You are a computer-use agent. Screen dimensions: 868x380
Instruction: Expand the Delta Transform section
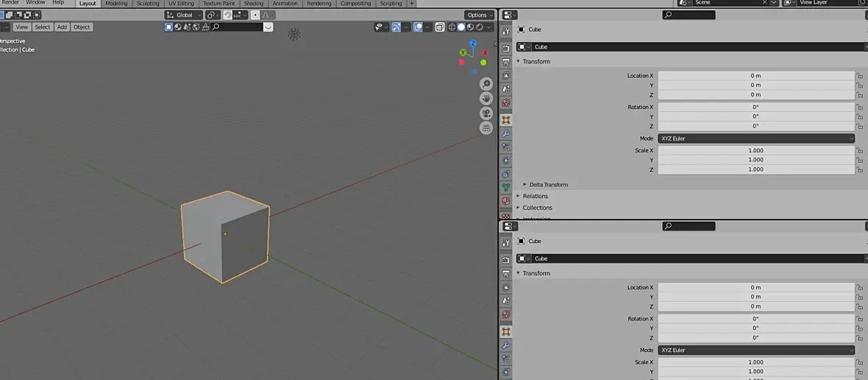coord(548,185)
